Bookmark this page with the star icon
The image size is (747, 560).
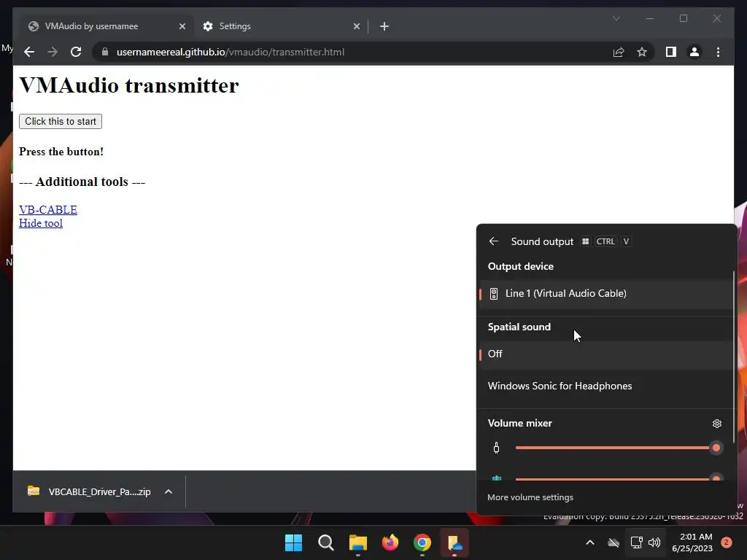(642, 52)
